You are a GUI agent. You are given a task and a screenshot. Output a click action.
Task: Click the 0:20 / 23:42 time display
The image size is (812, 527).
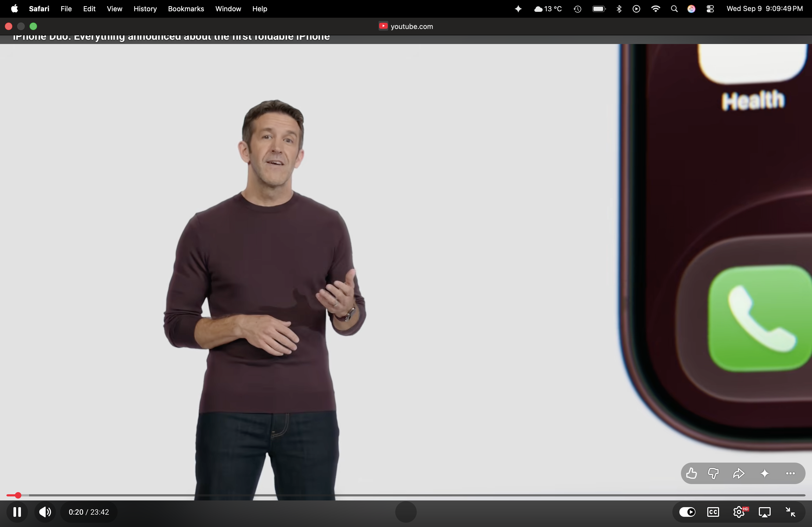pyautogui.click(x=89, y=512)
